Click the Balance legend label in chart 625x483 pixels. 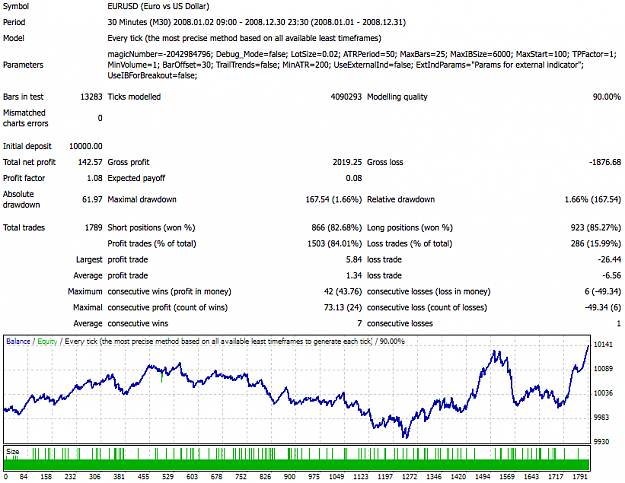click(x=18, y=342)
